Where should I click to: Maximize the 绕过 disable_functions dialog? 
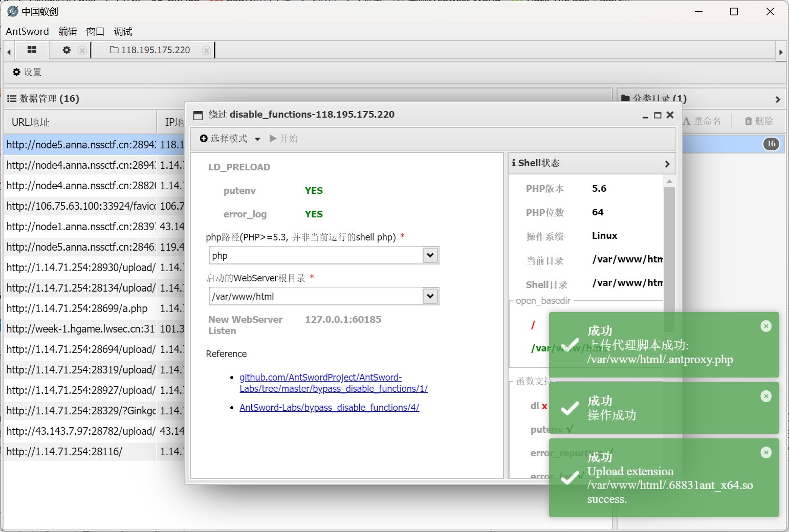pyautogui.click(x=658, y=116)
